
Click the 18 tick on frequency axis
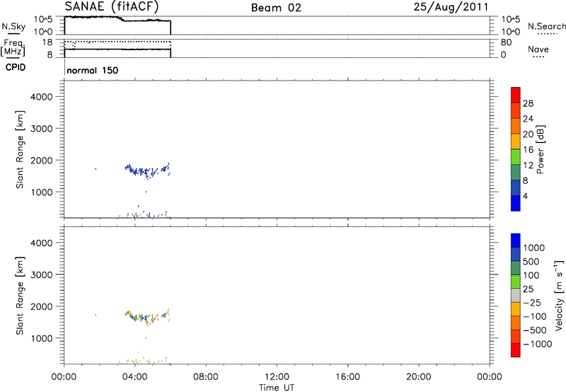click(x=47, y=42)
